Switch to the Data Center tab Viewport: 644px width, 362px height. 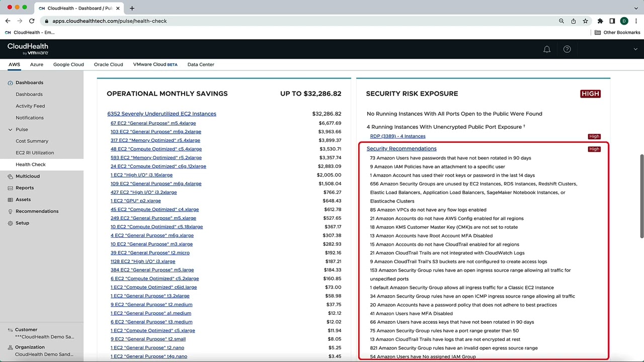tap(201, 64)
